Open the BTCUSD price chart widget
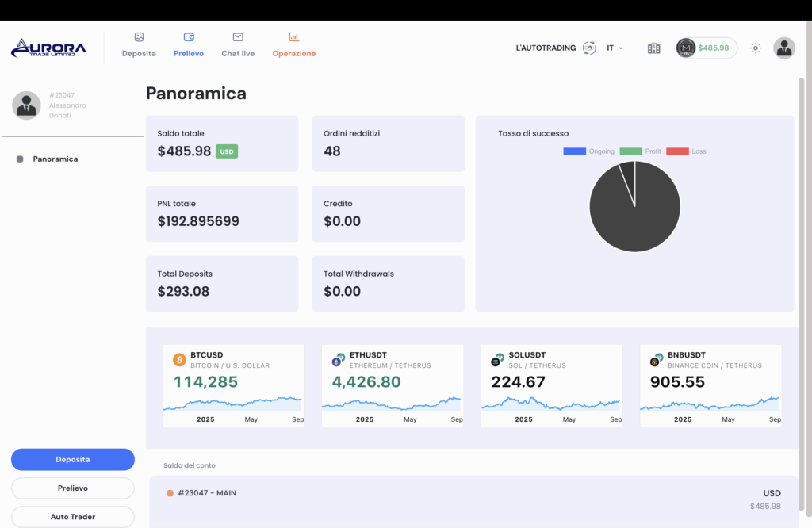This screenshot has width=812, height=528. click(233, 385)
